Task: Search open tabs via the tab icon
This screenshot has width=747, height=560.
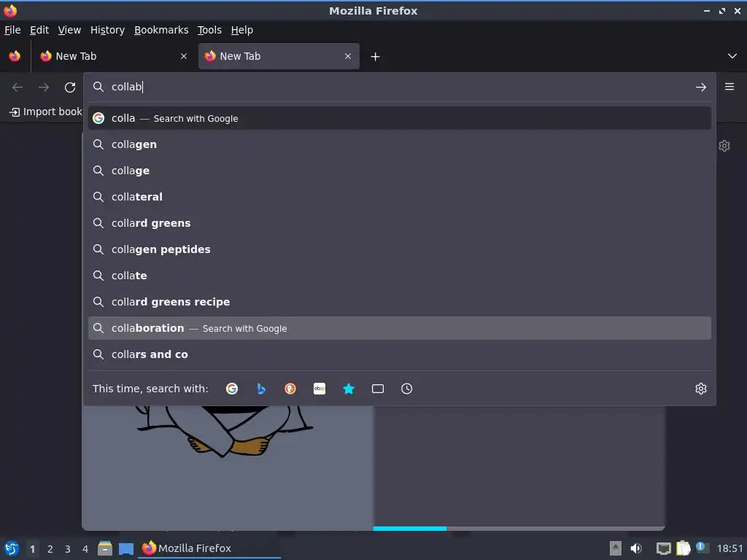Action: click(378, 389)
